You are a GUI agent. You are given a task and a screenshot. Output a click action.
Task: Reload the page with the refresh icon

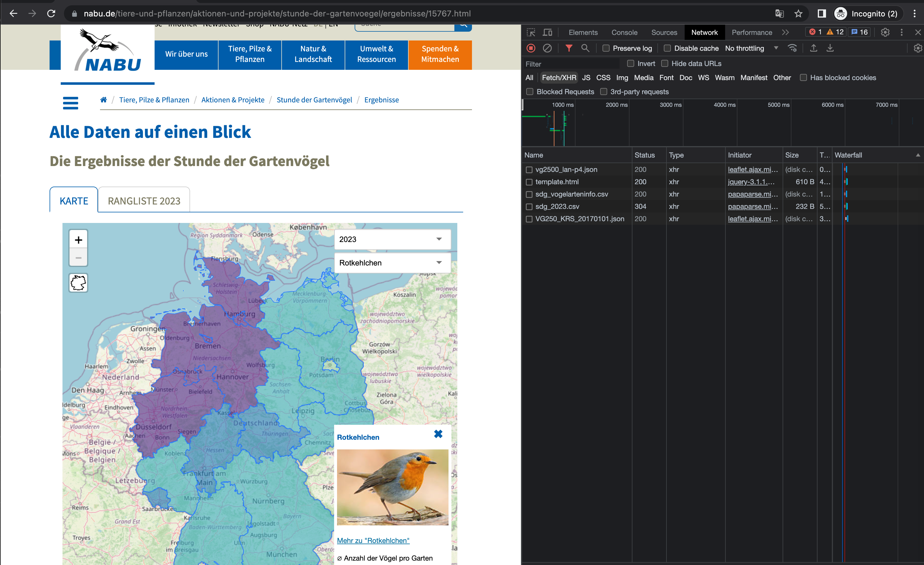51,13
